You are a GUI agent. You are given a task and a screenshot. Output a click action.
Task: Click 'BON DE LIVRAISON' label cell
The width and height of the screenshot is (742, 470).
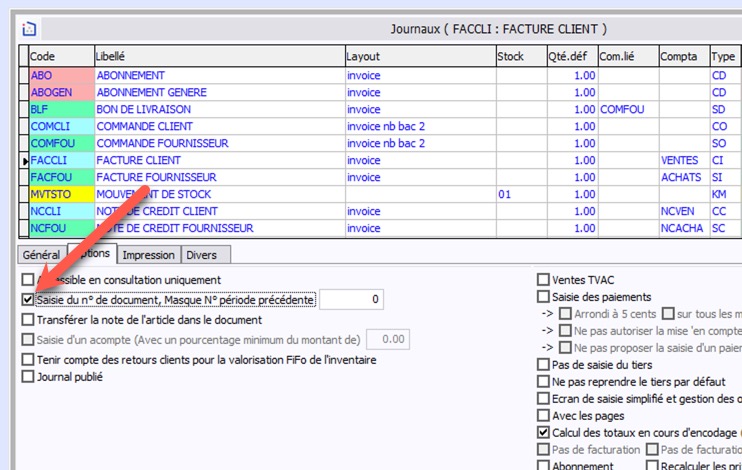coord(220,109)
